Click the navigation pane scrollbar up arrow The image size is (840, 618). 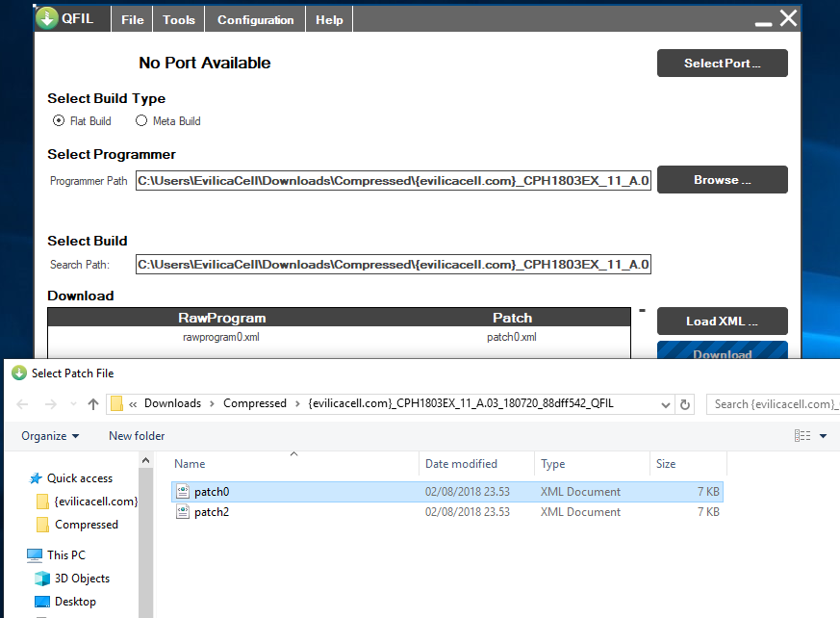pyautogui.click(x=145, y=460)
